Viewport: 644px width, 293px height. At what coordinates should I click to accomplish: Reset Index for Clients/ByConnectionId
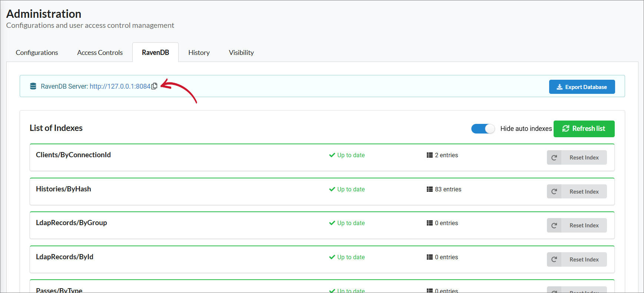pyautogui.click(x=577, y=157)
